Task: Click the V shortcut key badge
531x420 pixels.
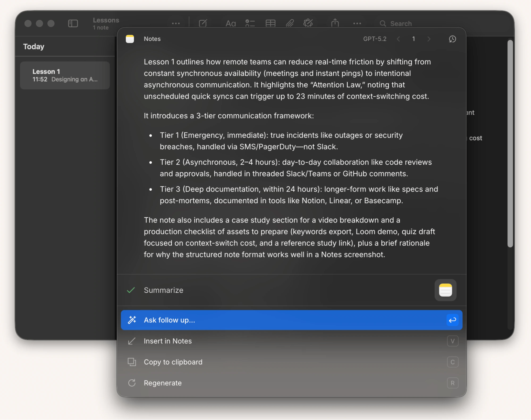Action: [x=452, y=341]
